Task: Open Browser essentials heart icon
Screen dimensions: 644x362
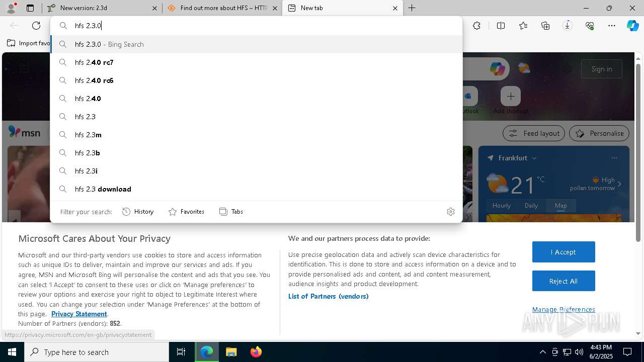Action: coord(590,26)
